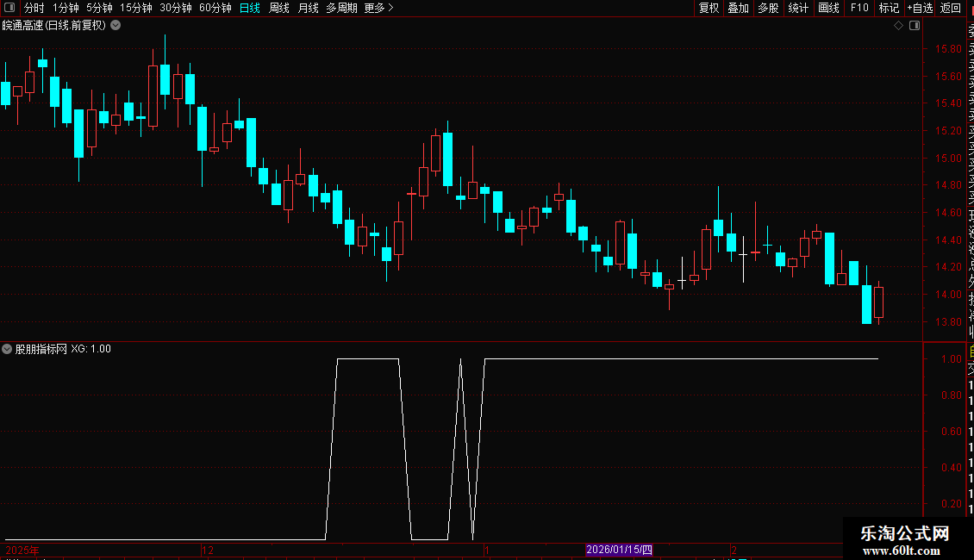Image resolution: width=974 pixels, height=560 pixels.
Task: Select the 周线 weekly chart tab
Action: tap(279, 8)
